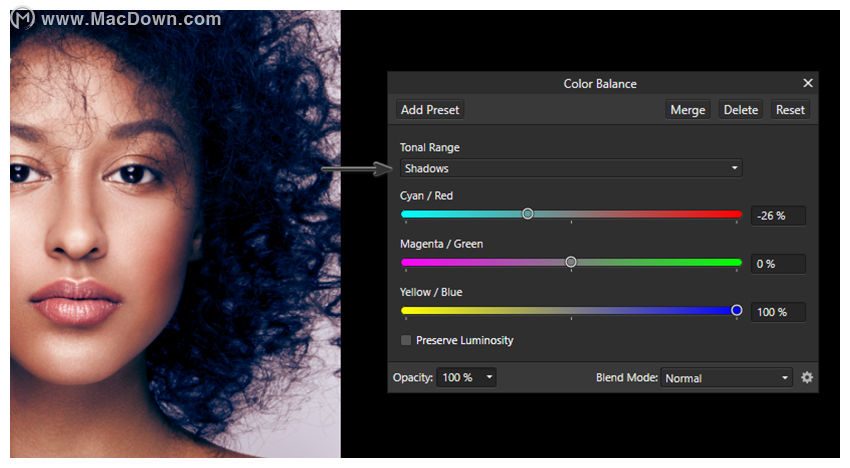Click the Magenta / Green slider handle

[x=571, y=262]
